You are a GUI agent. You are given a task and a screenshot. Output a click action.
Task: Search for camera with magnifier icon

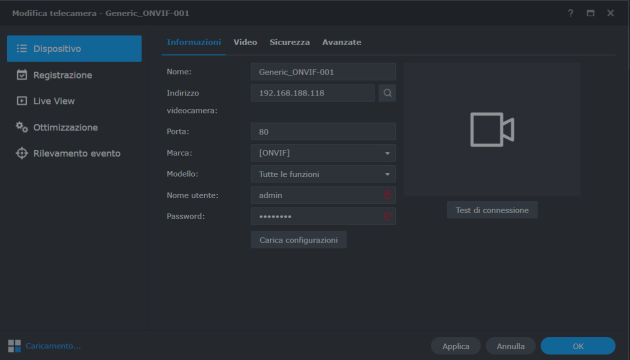click(387, 93)
